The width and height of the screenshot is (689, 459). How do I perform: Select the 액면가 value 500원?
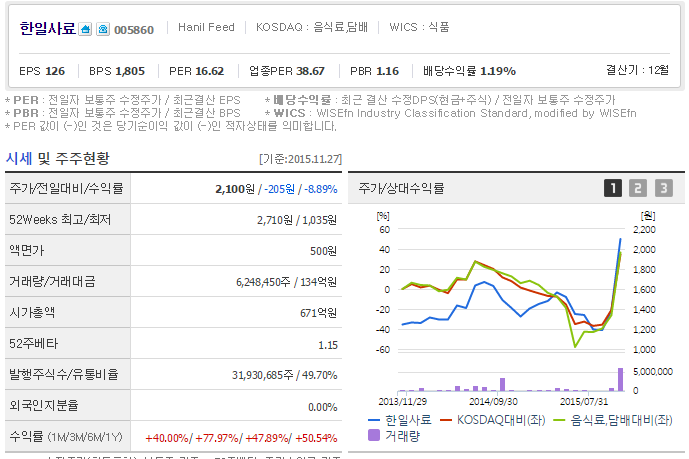click(x=323, y=251)
